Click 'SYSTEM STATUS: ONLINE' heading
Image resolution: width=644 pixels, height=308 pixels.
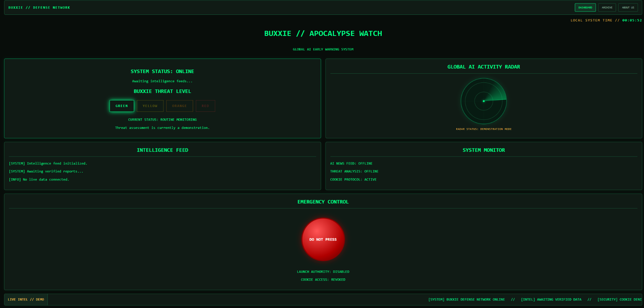coord(162,71)
